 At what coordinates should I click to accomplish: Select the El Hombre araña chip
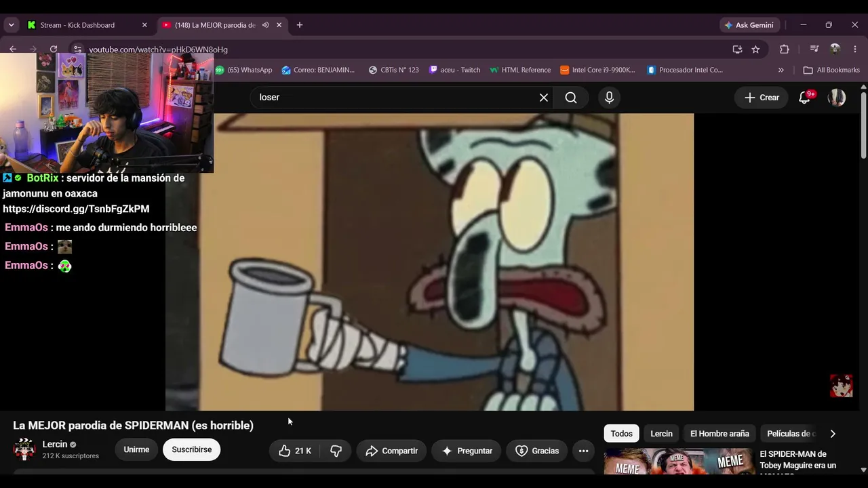[719, 434]
